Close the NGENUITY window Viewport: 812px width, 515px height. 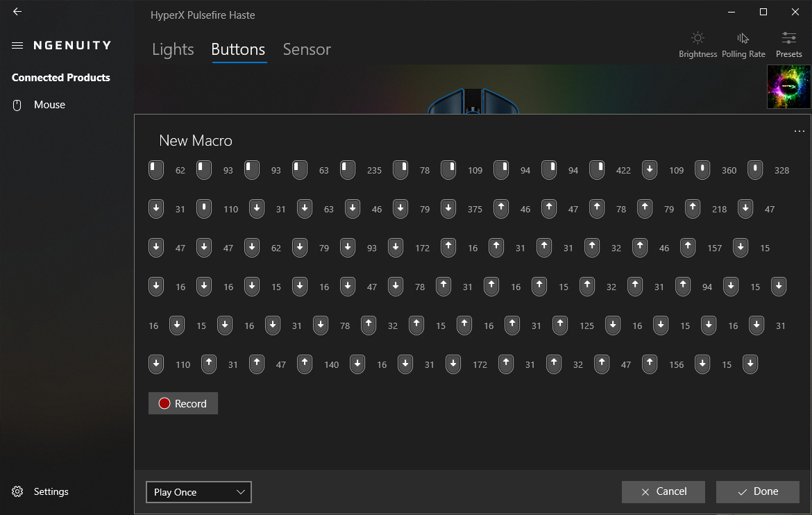795,12
